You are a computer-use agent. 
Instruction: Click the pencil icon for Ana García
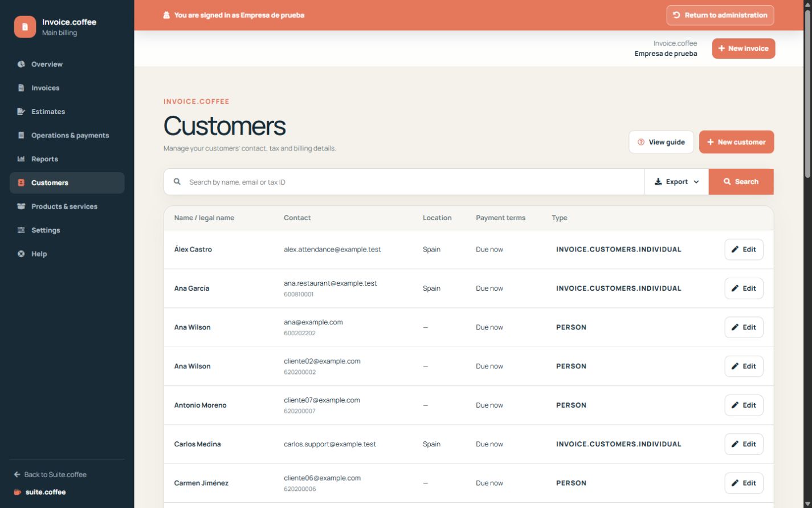pyautogui.click(x=735, y=288)
